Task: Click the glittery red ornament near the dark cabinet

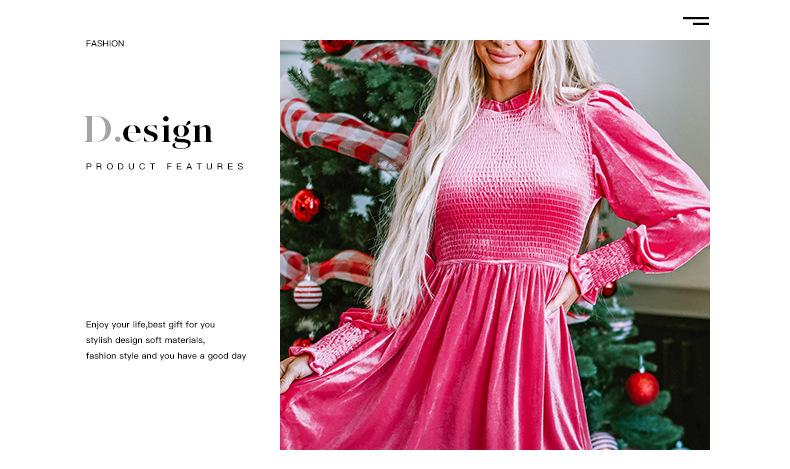Action: tap(642, 388)
